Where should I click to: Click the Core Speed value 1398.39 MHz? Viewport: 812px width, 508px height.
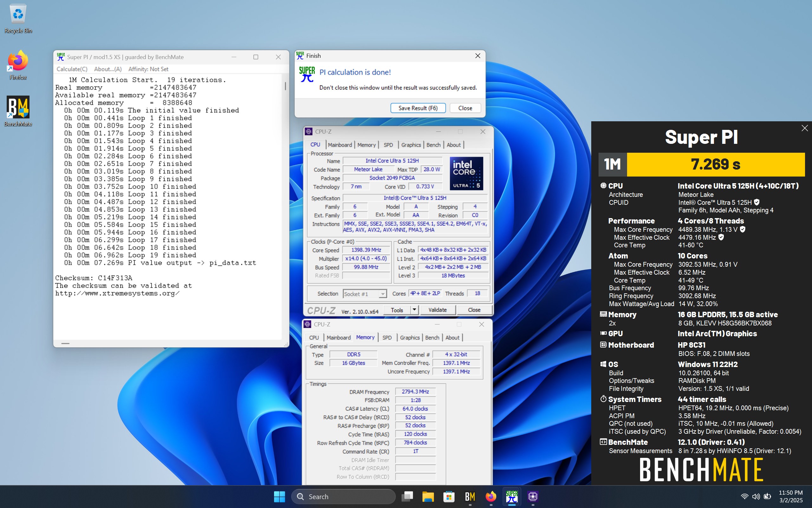366,250
